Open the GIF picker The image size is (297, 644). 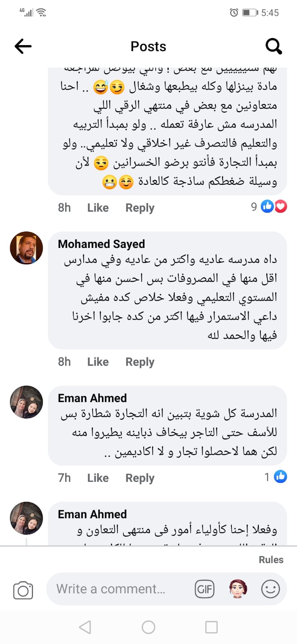point(204,589)
